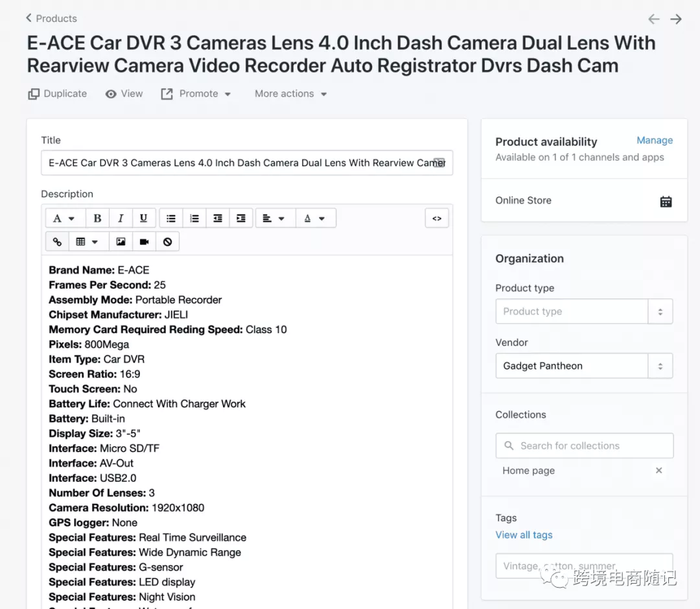Show HTML source view

click(437, 218)
